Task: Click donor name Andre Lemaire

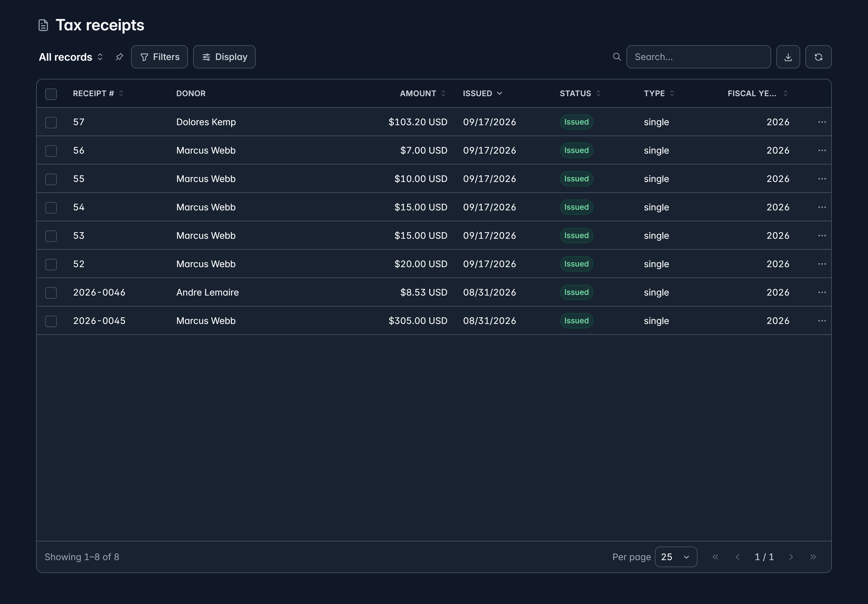Action: pos(208,292)
